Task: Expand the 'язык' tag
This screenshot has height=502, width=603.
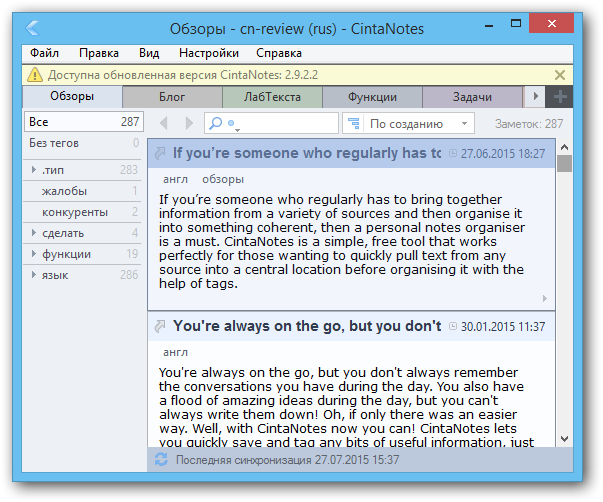Action: [34, 275]
